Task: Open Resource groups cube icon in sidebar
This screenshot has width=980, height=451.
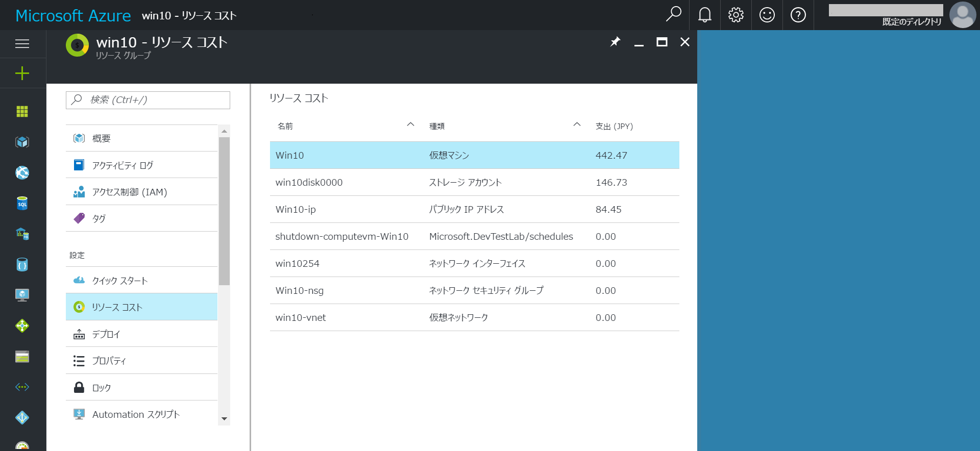Action: [22, 142]
